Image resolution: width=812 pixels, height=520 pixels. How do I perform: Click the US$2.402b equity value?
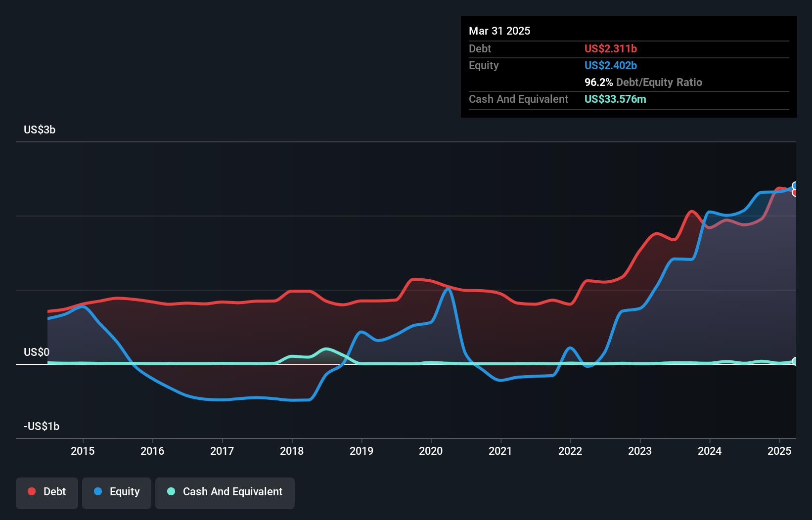coord(611,65)
